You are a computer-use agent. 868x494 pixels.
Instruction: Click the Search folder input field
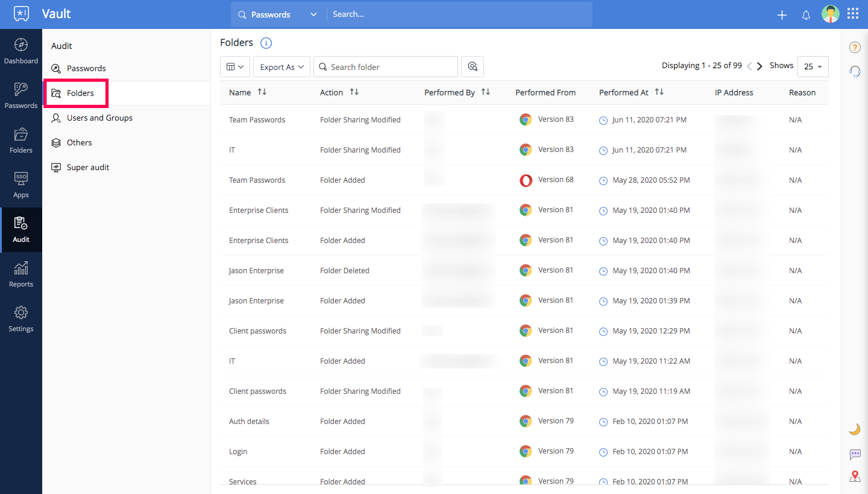pyautogui.click(x=391, y=67)
